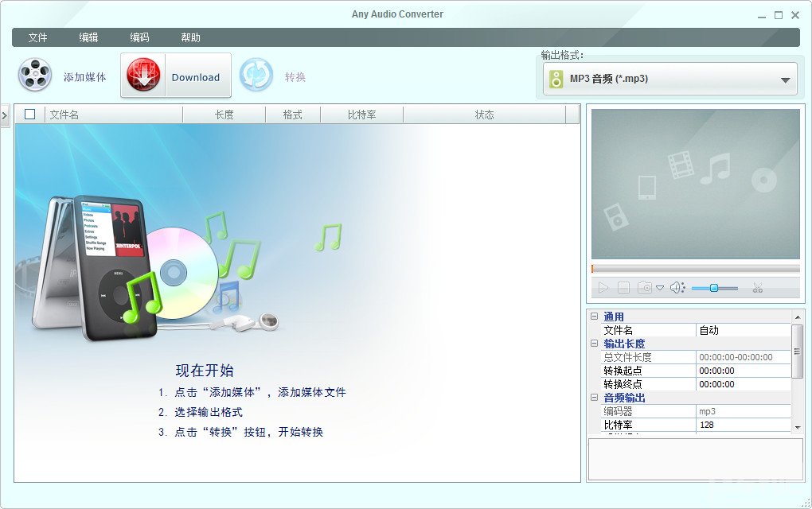The image size is (812, 509).
Task: Select the 转换 convert icon
Action: 256,74
